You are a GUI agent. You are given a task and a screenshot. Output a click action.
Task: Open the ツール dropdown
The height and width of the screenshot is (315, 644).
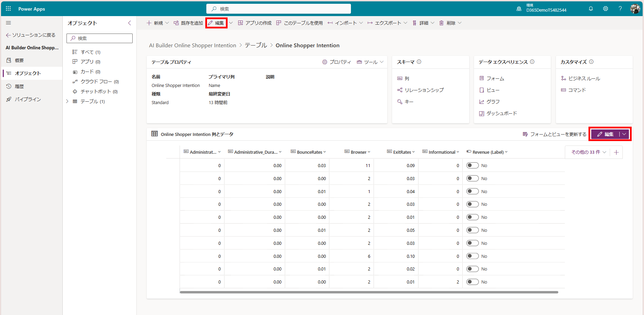370,62
